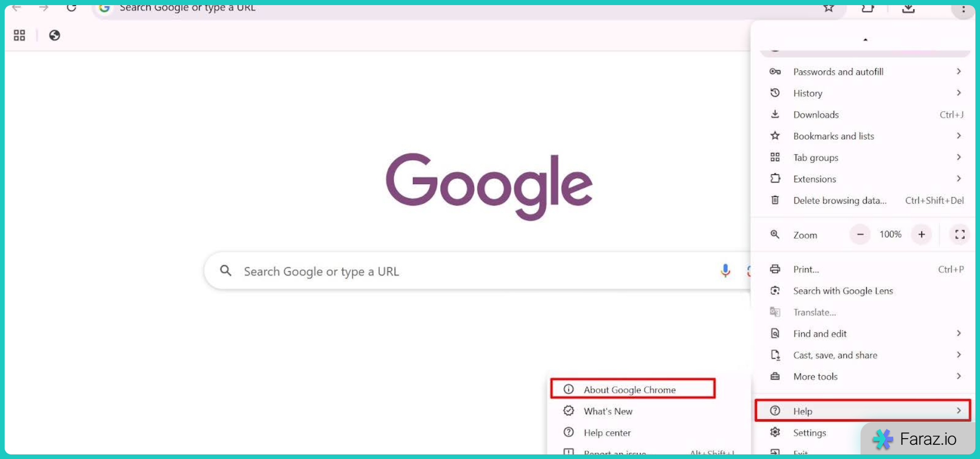Open tab groups grid icon in bookmarks bar

point(19,35)
